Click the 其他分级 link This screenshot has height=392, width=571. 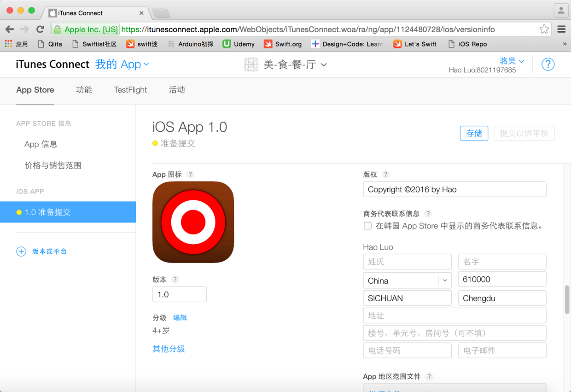(x=169, y=349)
